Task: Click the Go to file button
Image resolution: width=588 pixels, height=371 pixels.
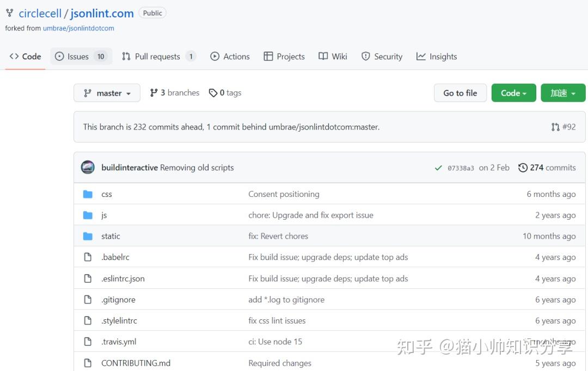Action: coord(460,93)
